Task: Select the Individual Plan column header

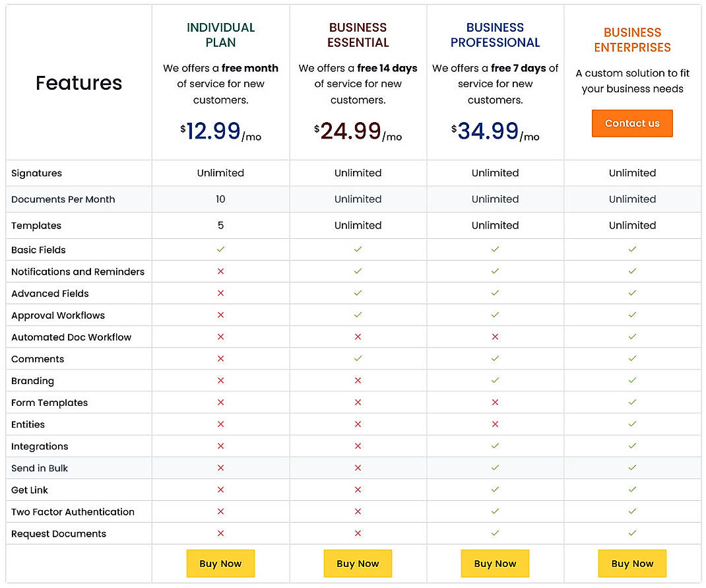Action: click(220, 34)
